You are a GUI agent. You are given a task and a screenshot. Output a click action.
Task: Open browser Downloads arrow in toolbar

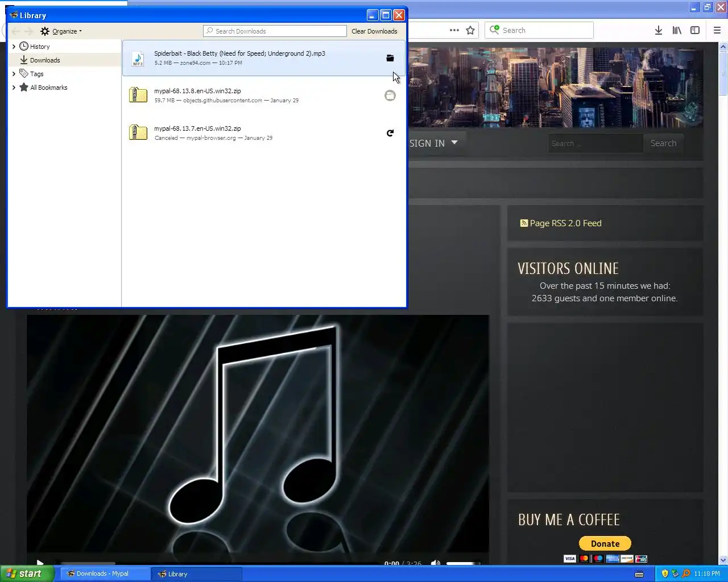coord(658,30)
